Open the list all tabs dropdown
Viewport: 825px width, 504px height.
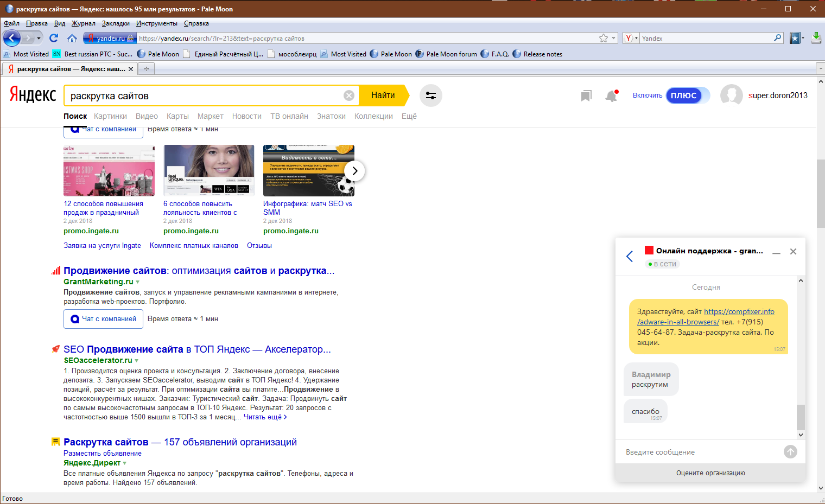coord(820,69)
